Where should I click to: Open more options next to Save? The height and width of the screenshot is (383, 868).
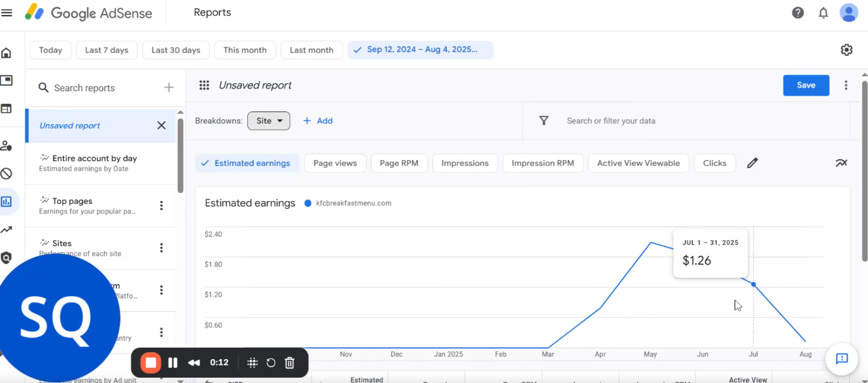pos(846,85)
